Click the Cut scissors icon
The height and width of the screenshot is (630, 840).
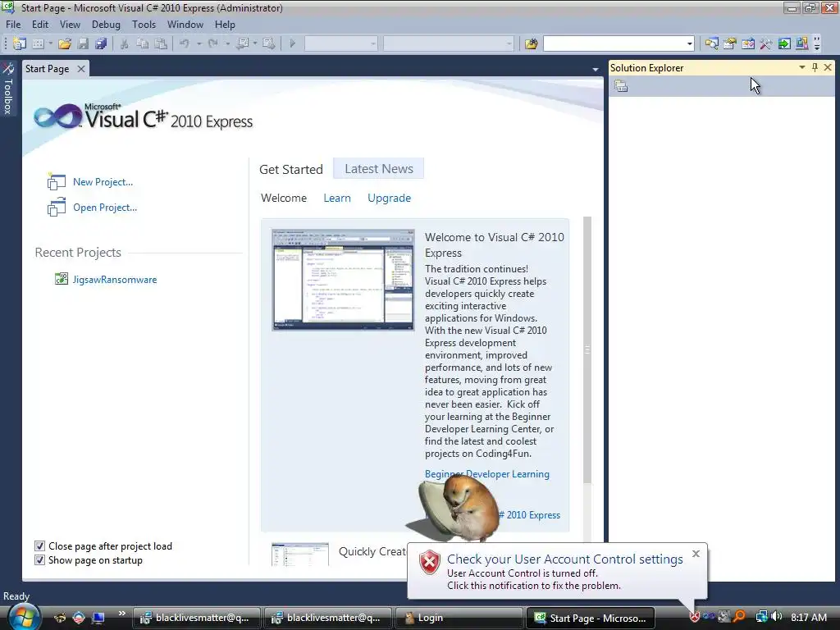pos(125,43)
